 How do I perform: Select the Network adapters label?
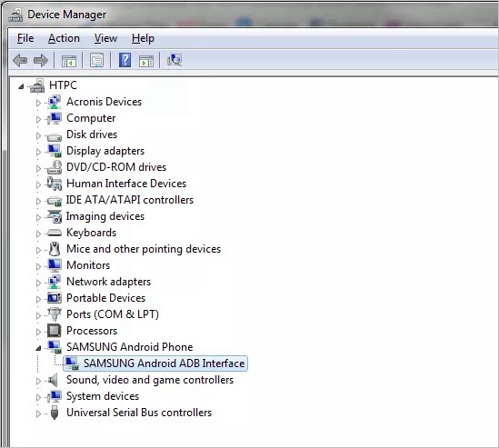(x=108, y=282)
